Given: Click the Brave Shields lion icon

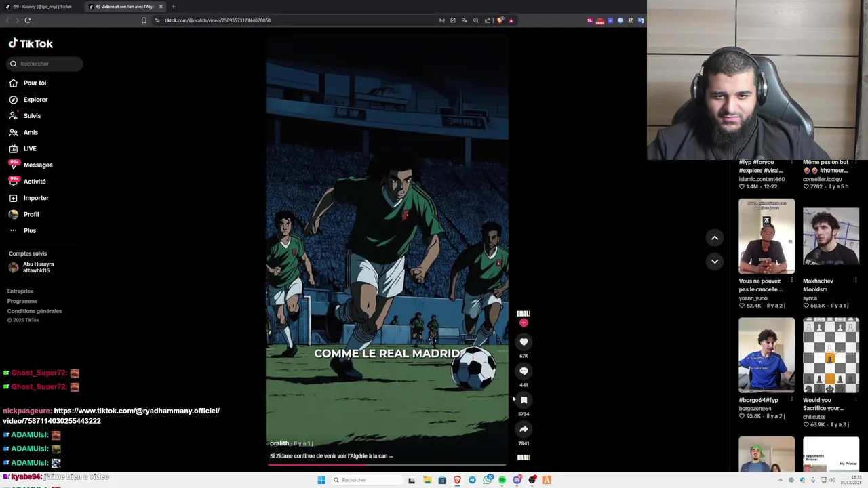Looking at the screenshot, I should pyautogui.click(x=500, y=20).
